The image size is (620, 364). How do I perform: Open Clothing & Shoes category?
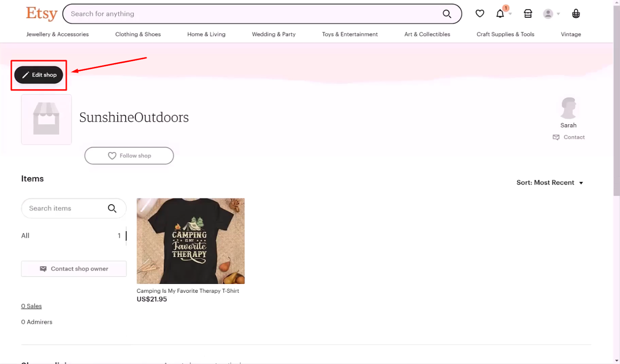138,34
